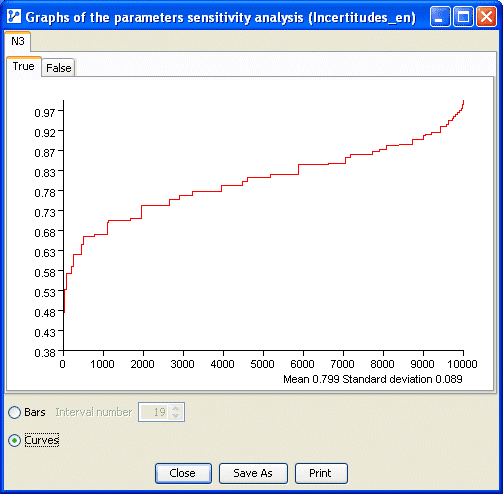The image size is (503, 494).
Task: Click the window title bar text
Action: coord(221,17)
